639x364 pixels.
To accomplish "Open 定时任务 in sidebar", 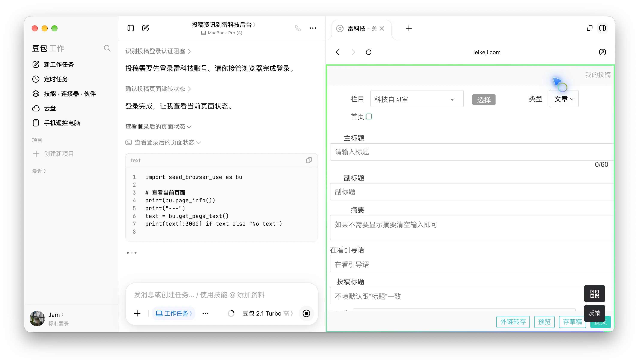I will tap(50, 79).
